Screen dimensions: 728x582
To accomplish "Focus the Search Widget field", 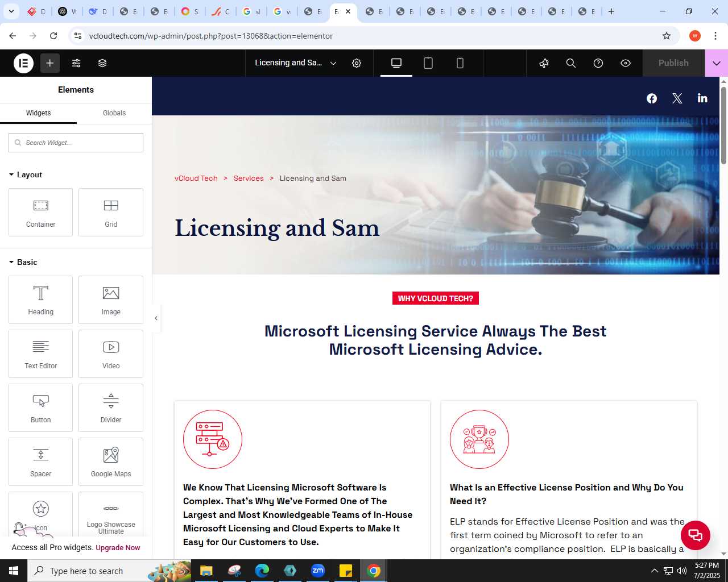I will [76, 143].
